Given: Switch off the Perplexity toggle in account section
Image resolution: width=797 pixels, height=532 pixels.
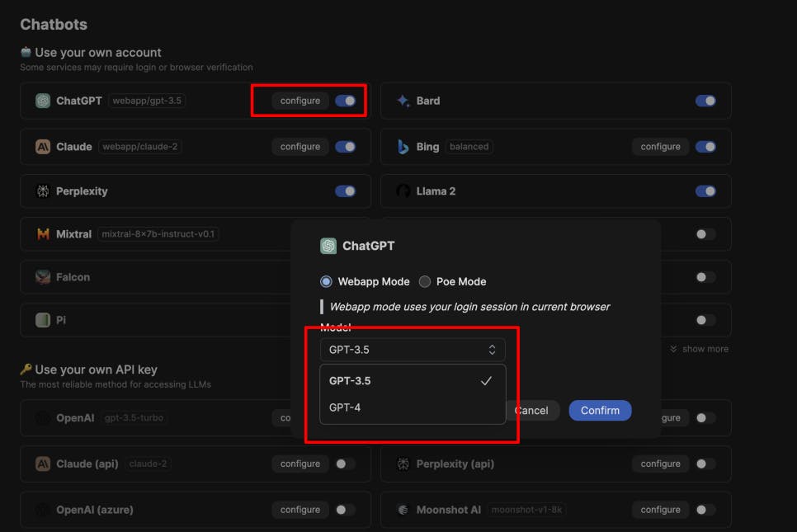Looking at the screenshot, I should click(x=345, y=191).
